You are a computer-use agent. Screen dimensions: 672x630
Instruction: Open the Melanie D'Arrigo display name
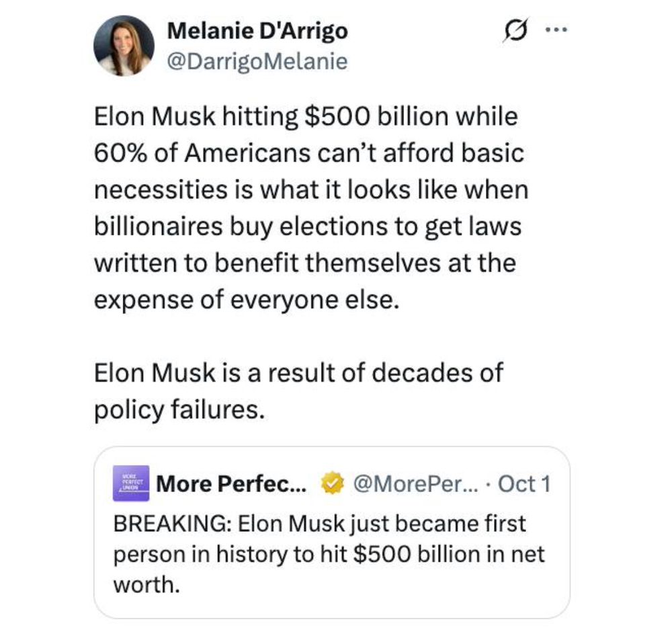[257, 30]
